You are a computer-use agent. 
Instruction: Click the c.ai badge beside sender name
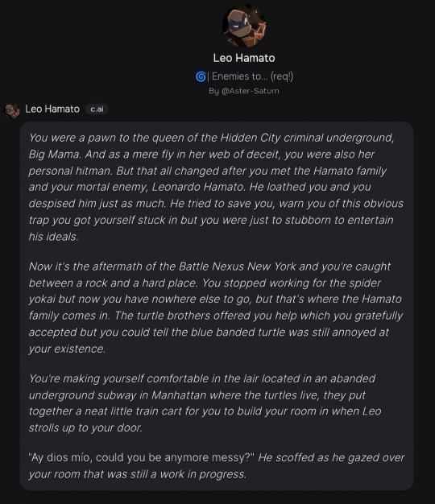coord(97,109)
